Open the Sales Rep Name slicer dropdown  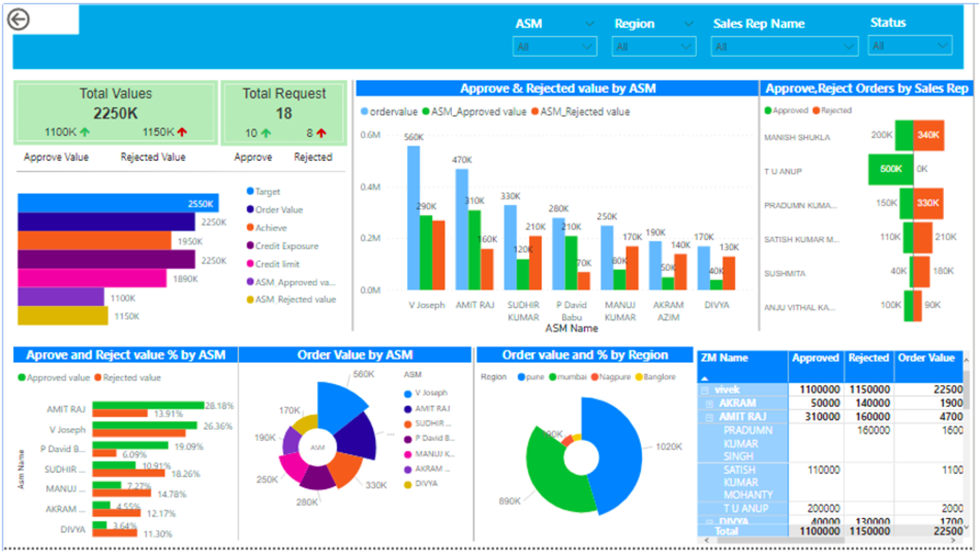[785, 47]
